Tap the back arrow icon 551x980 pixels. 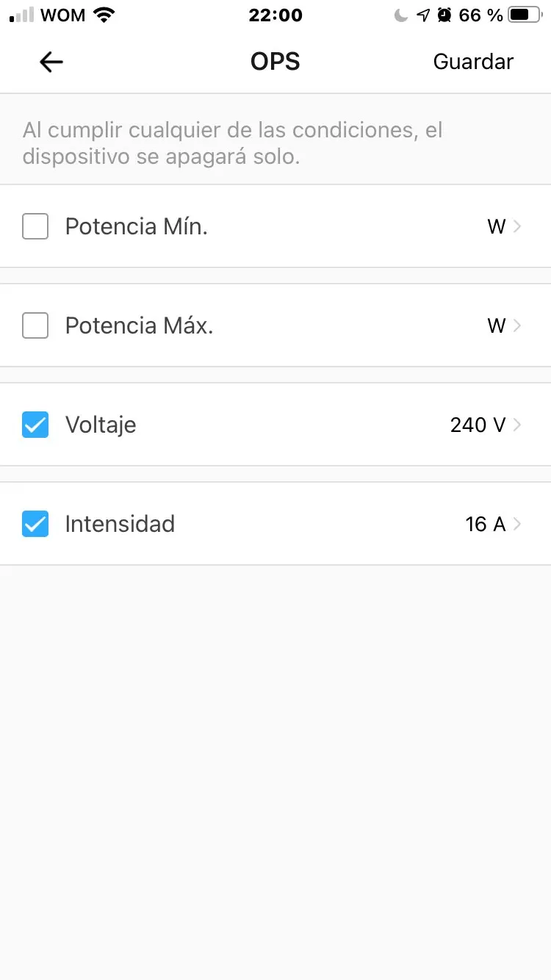point(51,62)
